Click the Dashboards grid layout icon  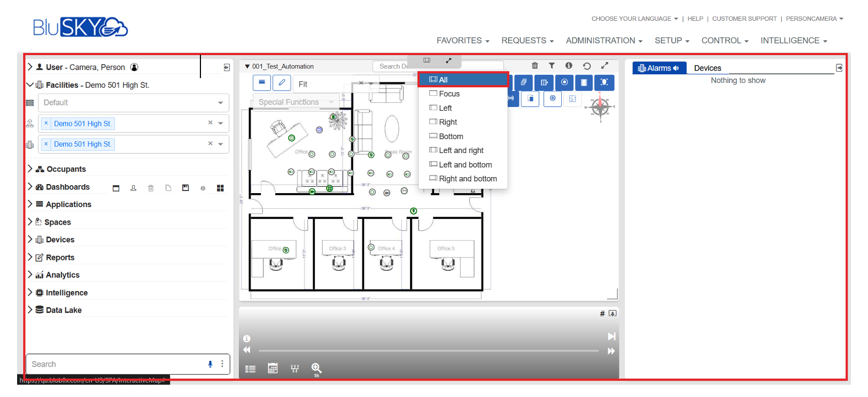220,188
